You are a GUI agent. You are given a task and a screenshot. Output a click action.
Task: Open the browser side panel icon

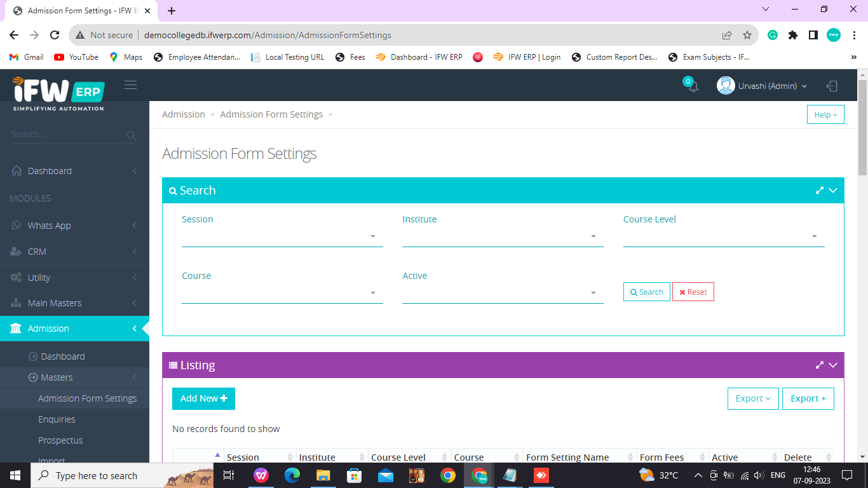813,35
